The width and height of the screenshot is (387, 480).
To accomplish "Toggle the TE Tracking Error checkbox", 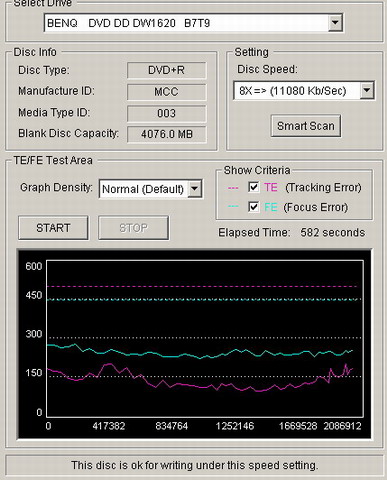I will click(253, 187).
